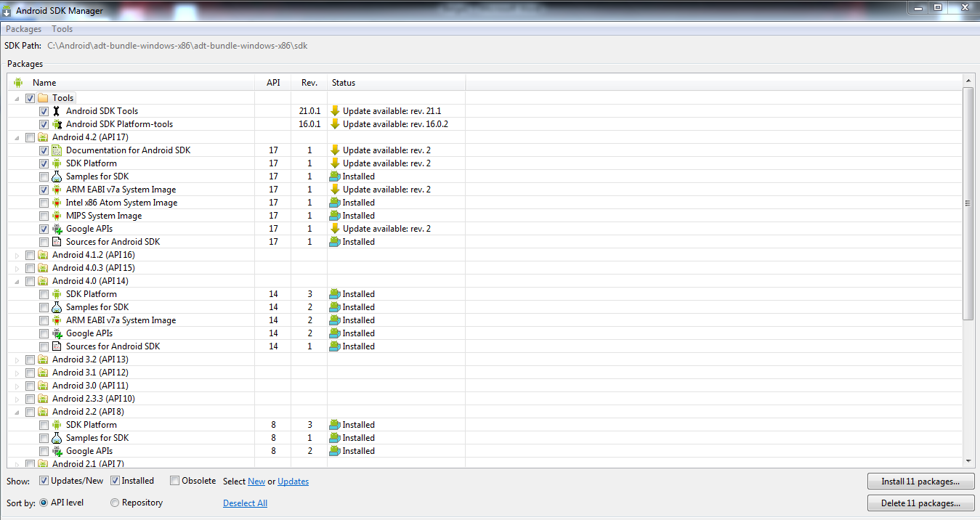Click the android icon in the Name column header
The height and width of the screenshot is (520, 980).
click(x=18, y=83)
